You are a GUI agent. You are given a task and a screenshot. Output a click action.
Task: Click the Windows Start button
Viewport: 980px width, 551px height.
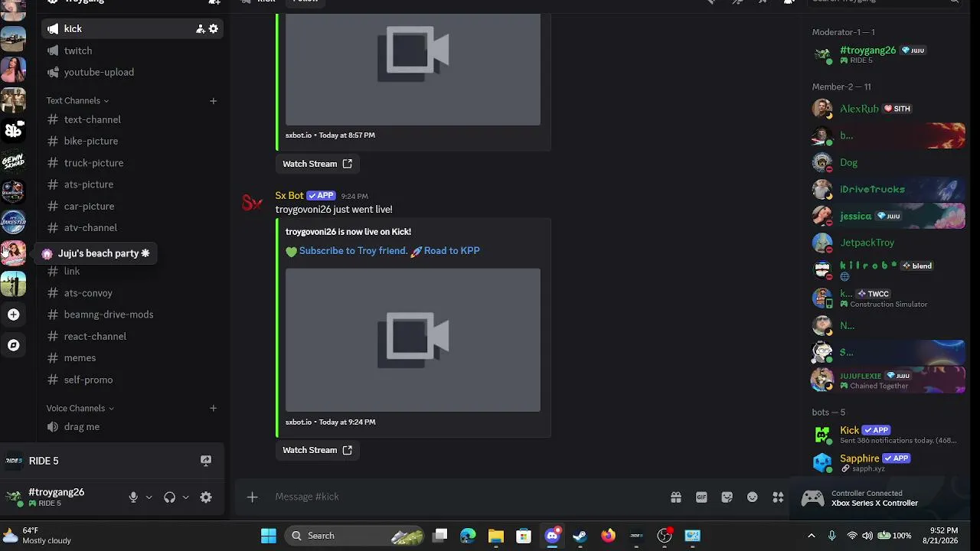[x=269, y=536]
